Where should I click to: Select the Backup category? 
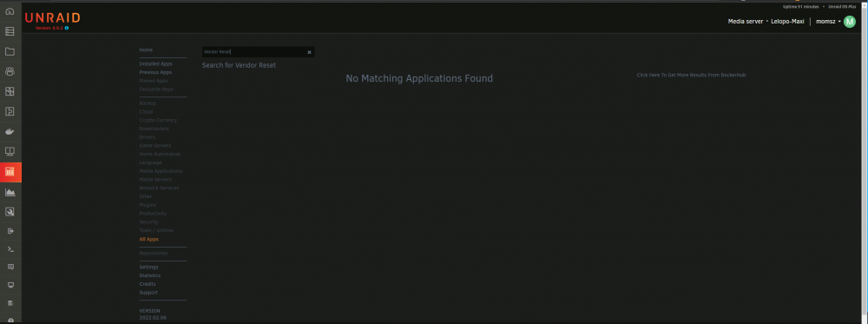coord(148,103)
